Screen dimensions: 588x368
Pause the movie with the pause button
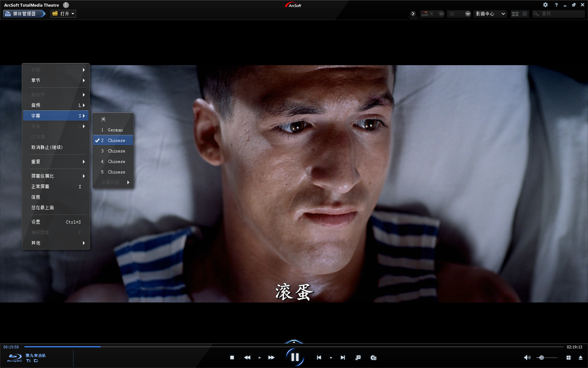[295, 357]
